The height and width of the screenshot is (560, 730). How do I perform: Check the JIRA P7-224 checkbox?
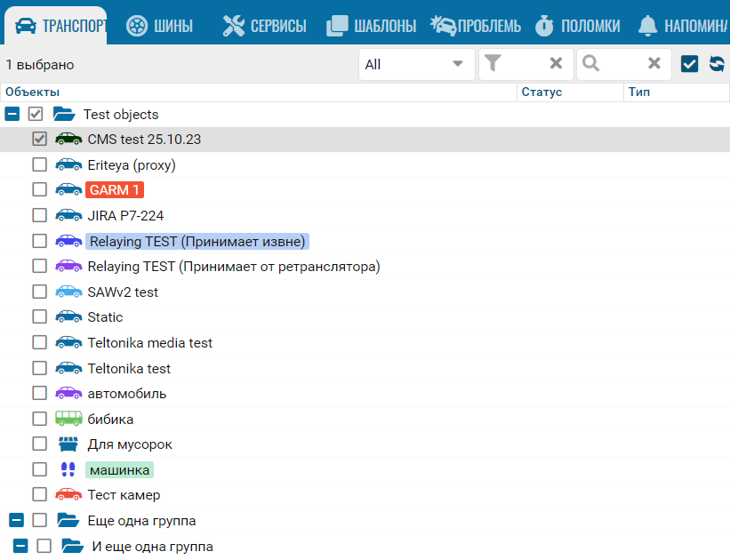pos(40,215)
